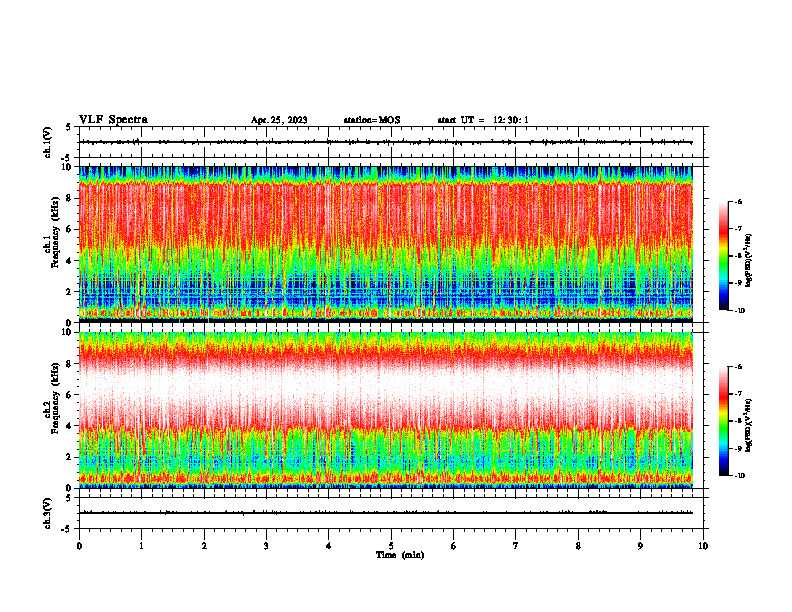Click the log(PSD) label beside ch.1 colorbar
The width and height of the screenshot is (792, 612).
[x=749, y=261]
